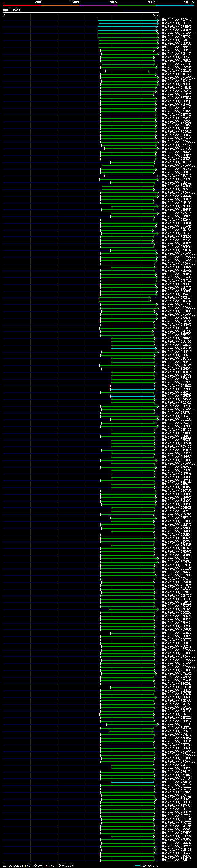Screen dimensions: 197x868
Task: Click the purple ~60% identity color segment
Action: 99,6
